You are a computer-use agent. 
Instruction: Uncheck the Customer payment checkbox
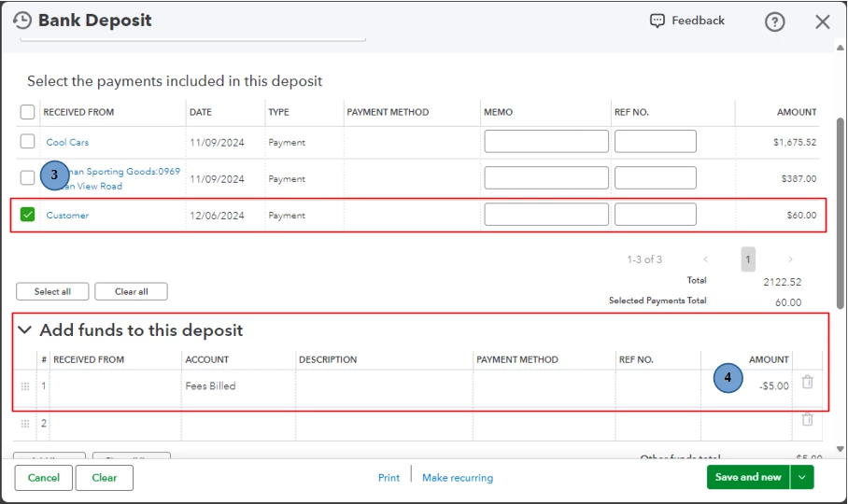27,215
